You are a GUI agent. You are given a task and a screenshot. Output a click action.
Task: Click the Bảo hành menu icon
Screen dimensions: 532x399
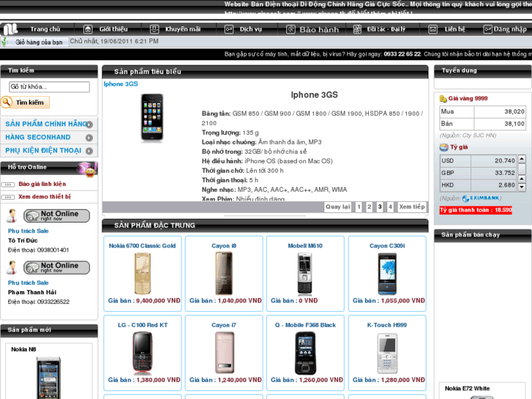[291, 29]
